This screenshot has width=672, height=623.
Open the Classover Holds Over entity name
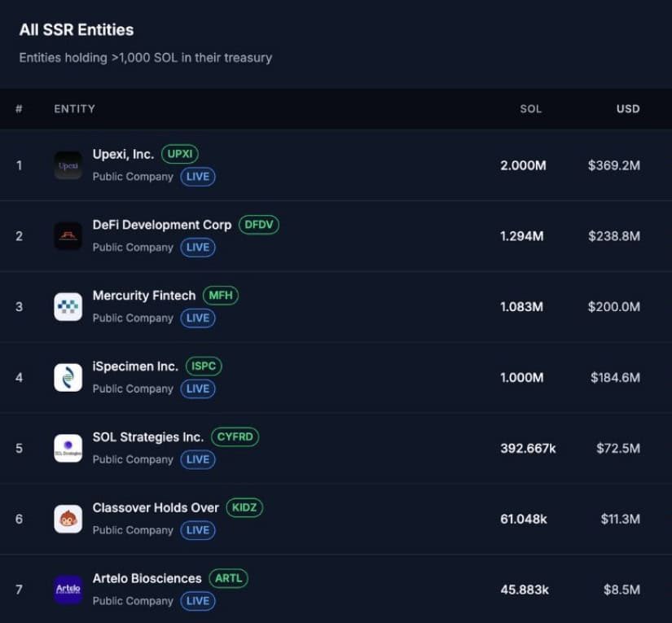tap(156, 507)
